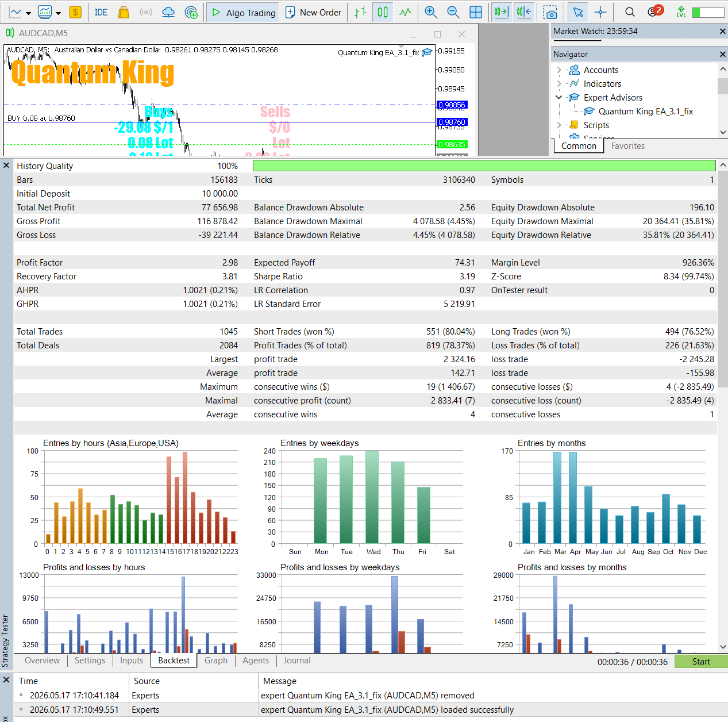This screenshot has width=728, height=722.
Task: Toggle chart shift icon
Action: (523, 12)
